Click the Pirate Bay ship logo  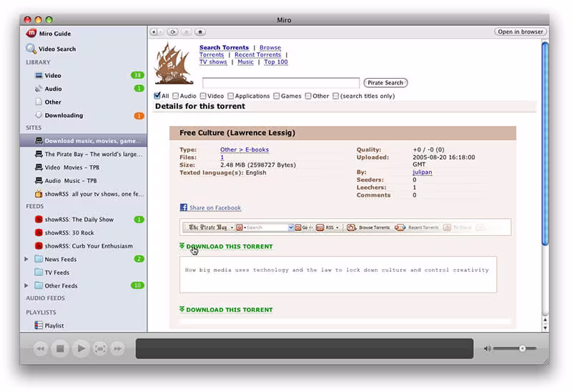click(173, 64)
